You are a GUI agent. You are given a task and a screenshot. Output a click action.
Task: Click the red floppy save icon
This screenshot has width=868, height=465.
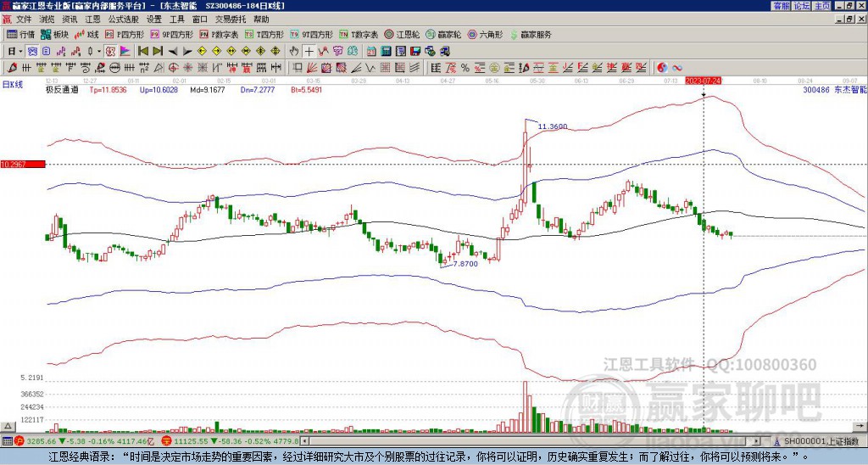pos(415,52)
